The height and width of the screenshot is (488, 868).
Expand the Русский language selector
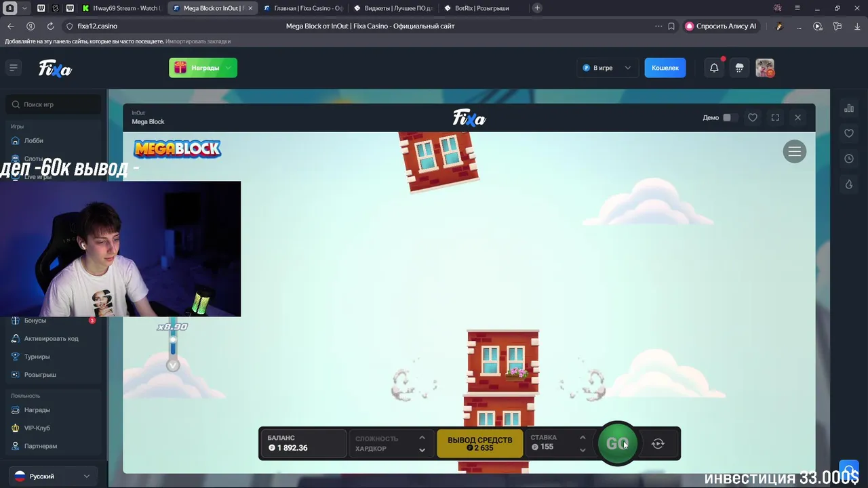pos(52,476)
